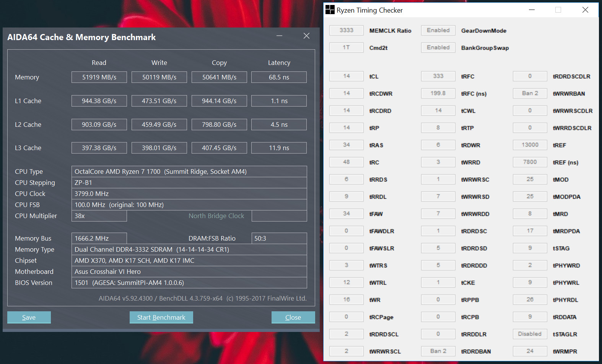Close AIDA64 window with the X icon
The width and height of the screenshot is (602, 364).
pyautogui.click(x=306, y=36)
